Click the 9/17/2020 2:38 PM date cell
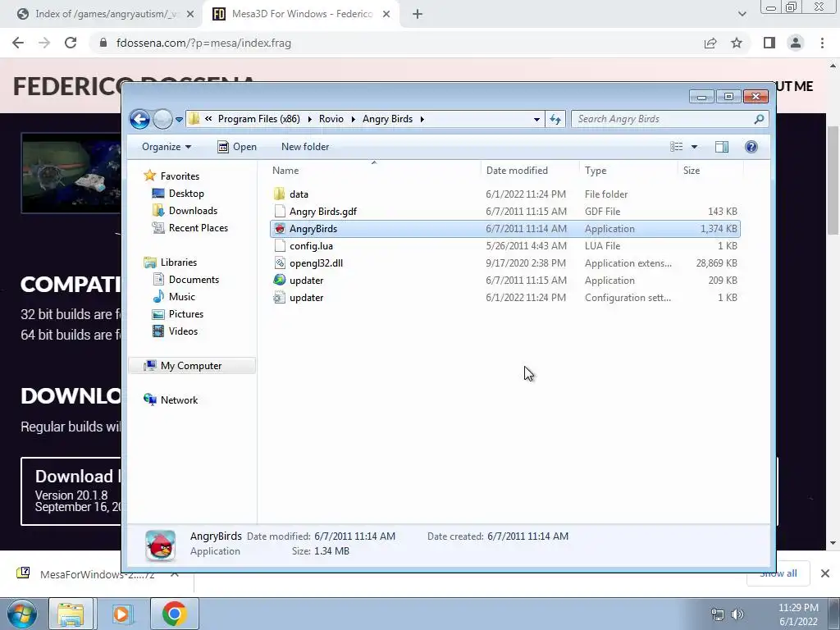The height and width of the screenshot is (630, 840). [x=526, y=263]
